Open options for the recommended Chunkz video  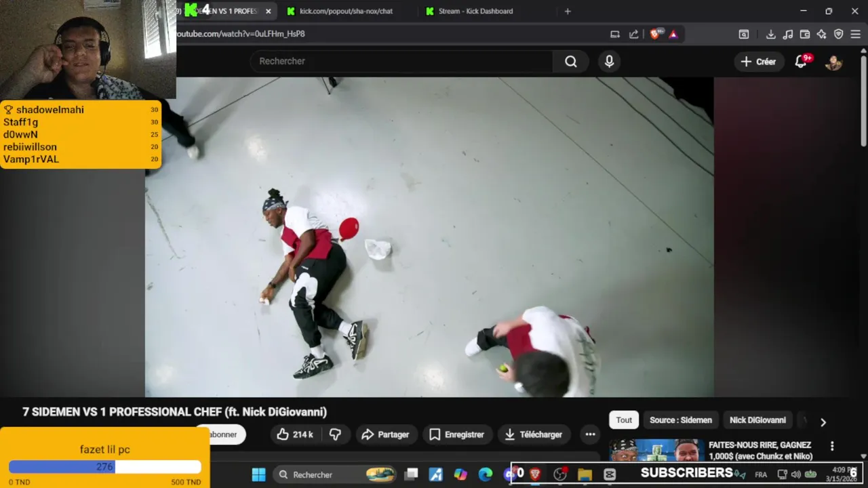832,446
